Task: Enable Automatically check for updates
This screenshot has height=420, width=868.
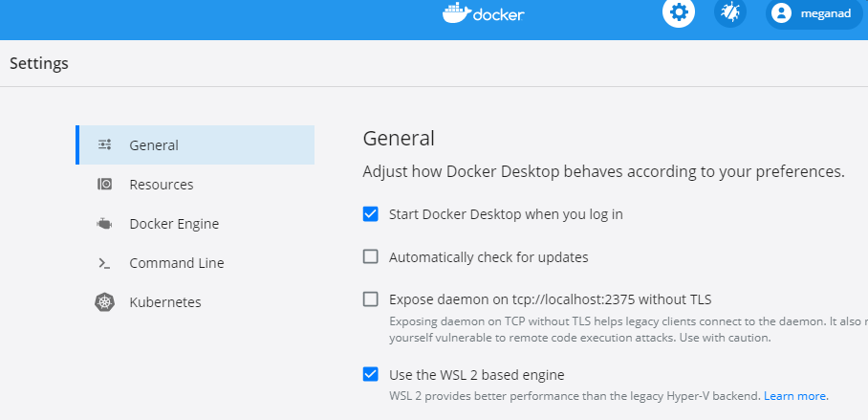Action: (x=370, y=256)
